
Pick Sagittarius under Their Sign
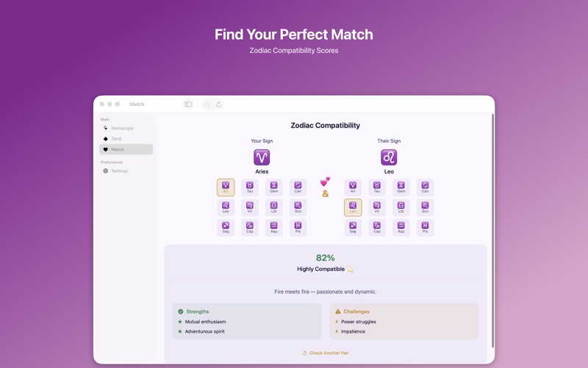click(353, 227)
